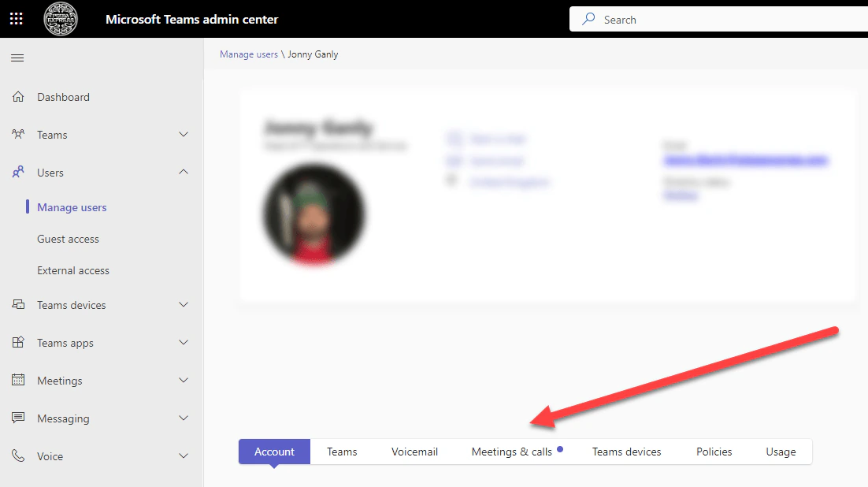The image size is (868, 487).
Task: Click the Teams people icon in sidebar
Action: 18,134
